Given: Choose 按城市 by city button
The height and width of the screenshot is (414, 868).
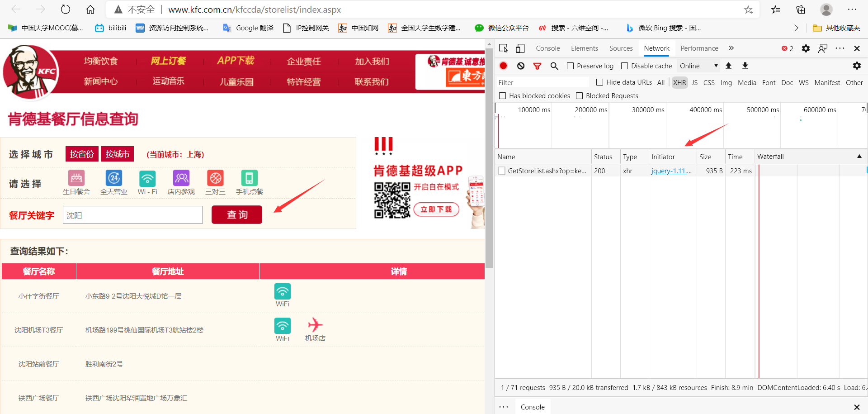Looking at the screenshot, I should 118,154.
